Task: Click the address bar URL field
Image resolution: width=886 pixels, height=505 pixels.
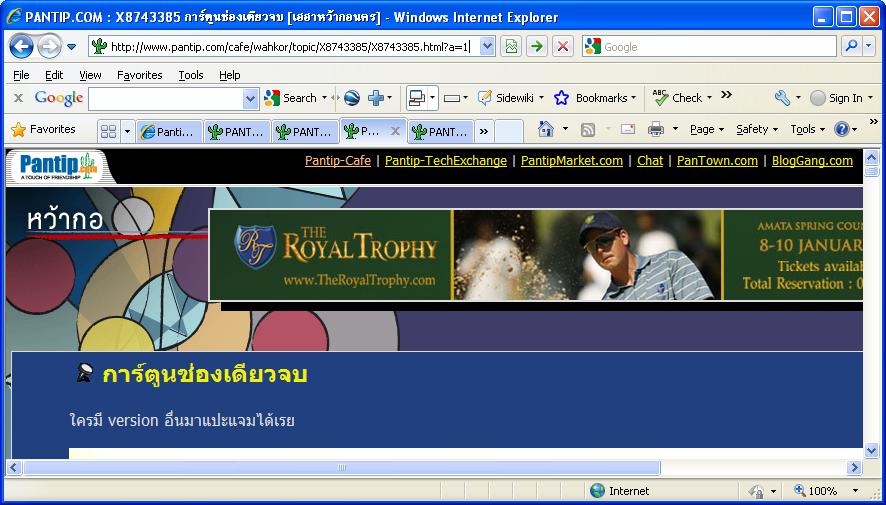Action: pyautogui.click(x=283, y=46)
